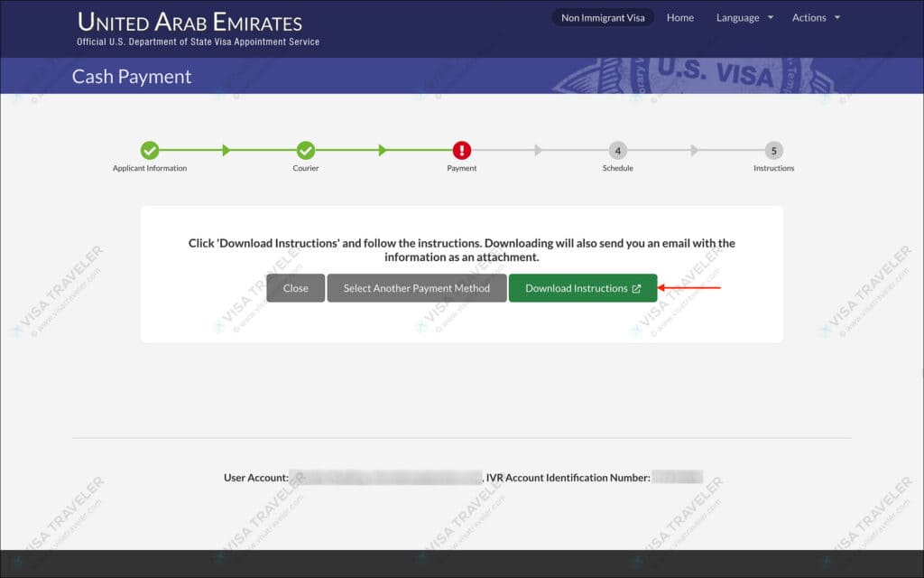Screen dimensions: 924x578
Task: Open the Language dropdown
Action: pyautogui.click(x=744, y=18)
